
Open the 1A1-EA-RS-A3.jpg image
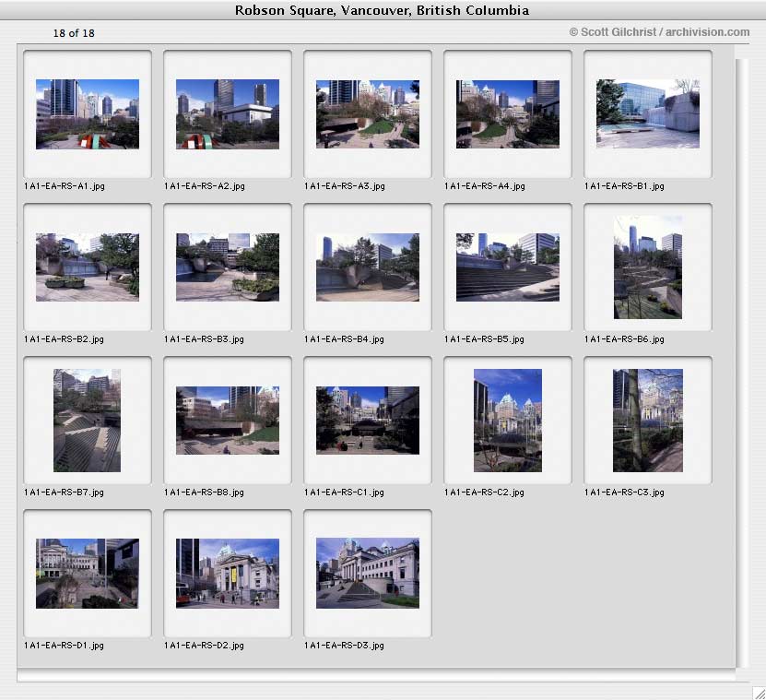point(368,113)
